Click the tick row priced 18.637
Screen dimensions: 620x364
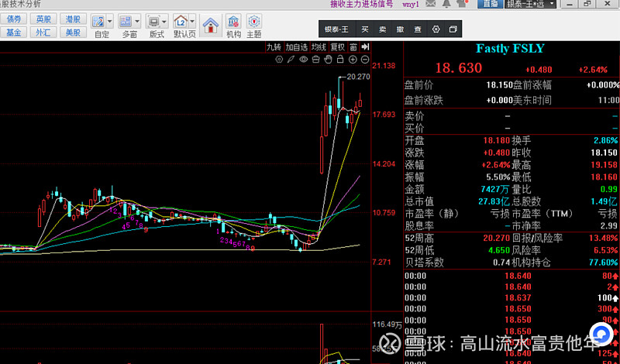(511, 298)
